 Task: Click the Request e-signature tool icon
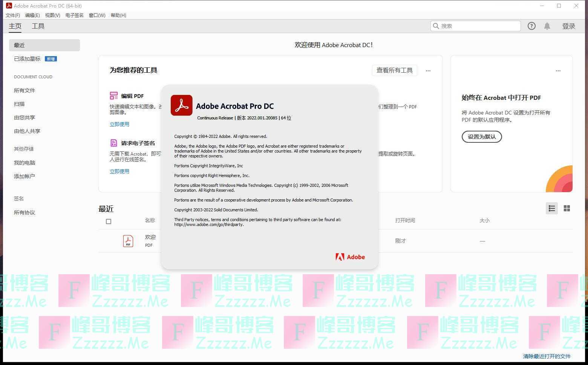114,143
